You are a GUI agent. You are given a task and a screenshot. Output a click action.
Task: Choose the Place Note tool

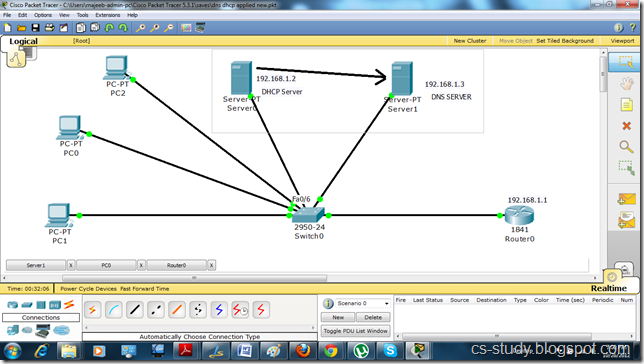coord(626,105)
